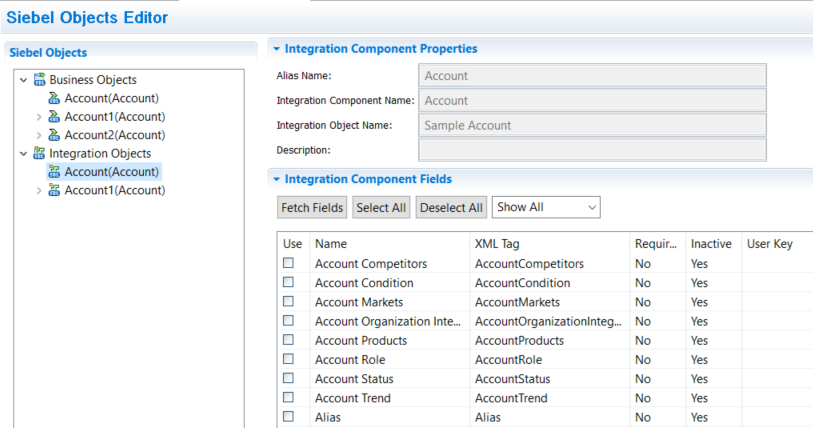Expand Account1(Account) under Business Objects
Image resolution: width=813 pixels, height=428 pixels.
pos(39,117)
